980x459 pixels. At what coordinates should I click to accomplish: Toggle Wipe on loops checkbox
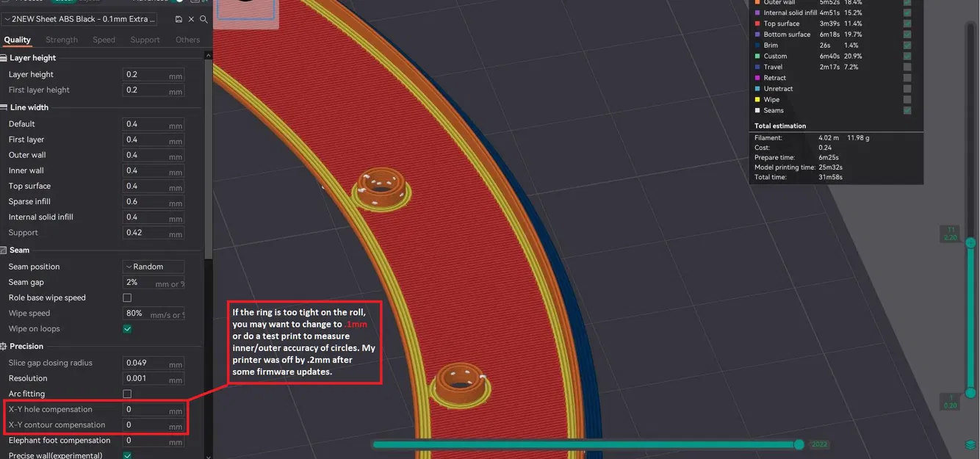coord(127,329)
